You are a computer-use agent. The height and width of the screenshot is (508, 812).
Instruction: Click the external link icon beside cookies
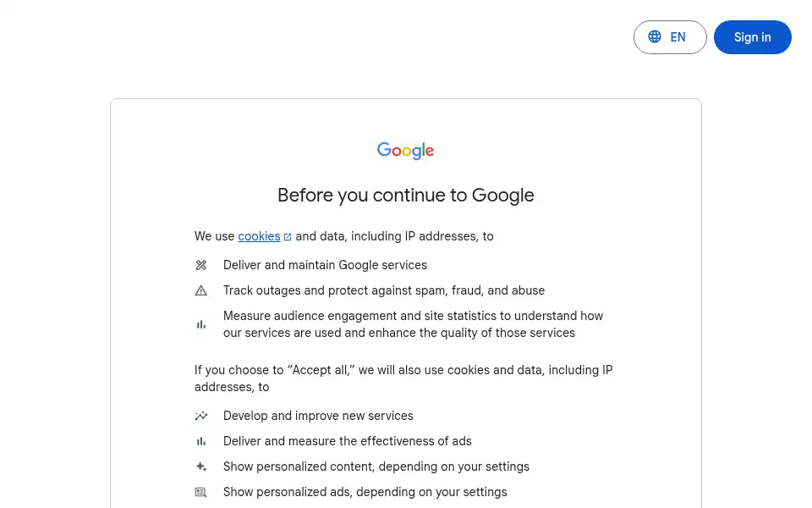[288, 237]
